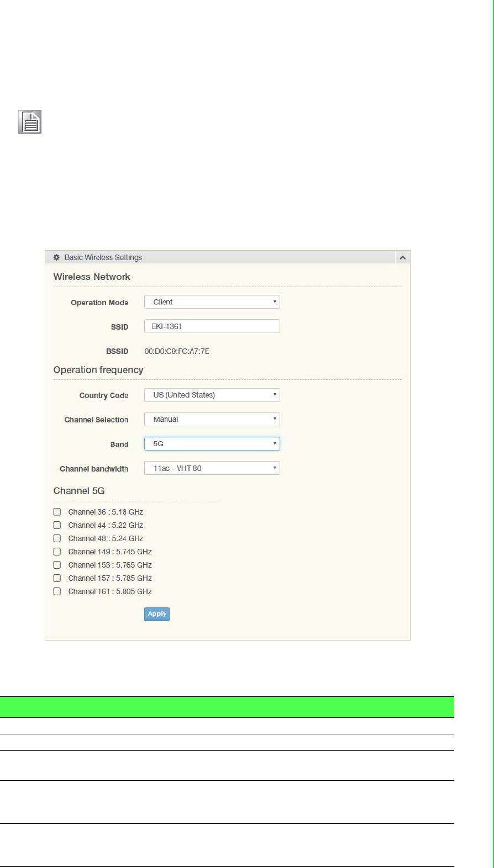
Task: Open the Channel bandwidth dropdown
Action: (x=212, y=468)
